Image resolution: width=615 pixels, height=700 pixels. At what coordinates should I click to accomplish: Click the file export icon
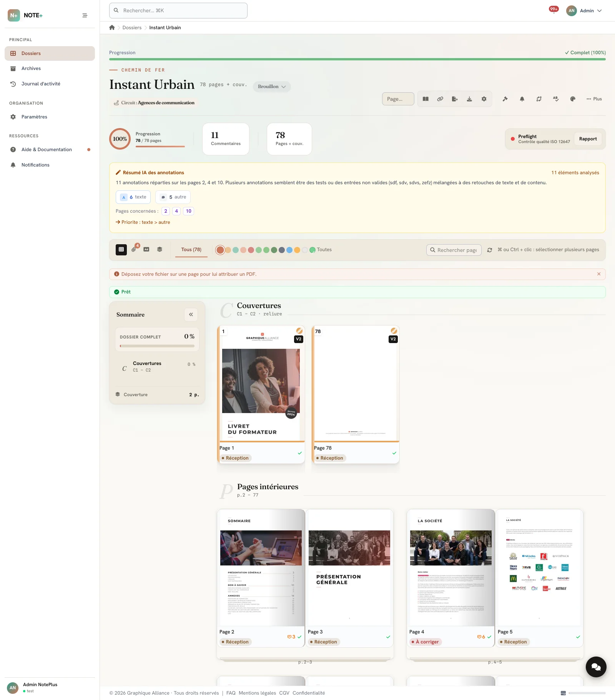tap(455, 99)
